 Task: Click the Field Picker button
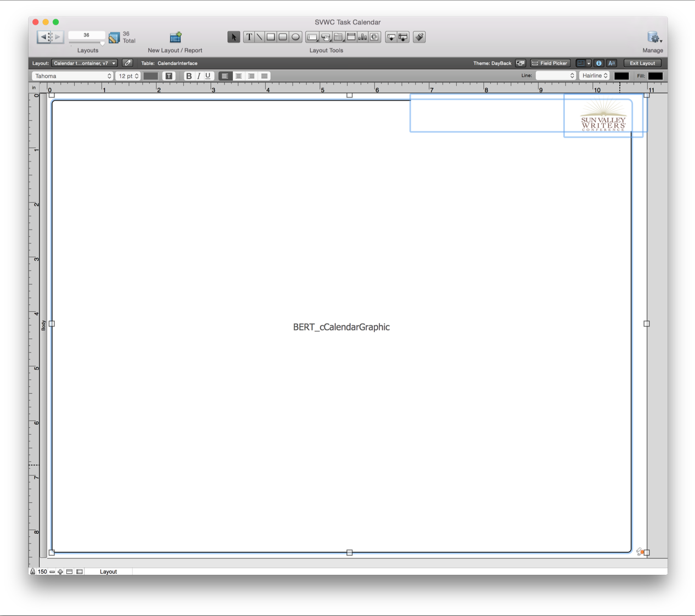coord(550,63)
